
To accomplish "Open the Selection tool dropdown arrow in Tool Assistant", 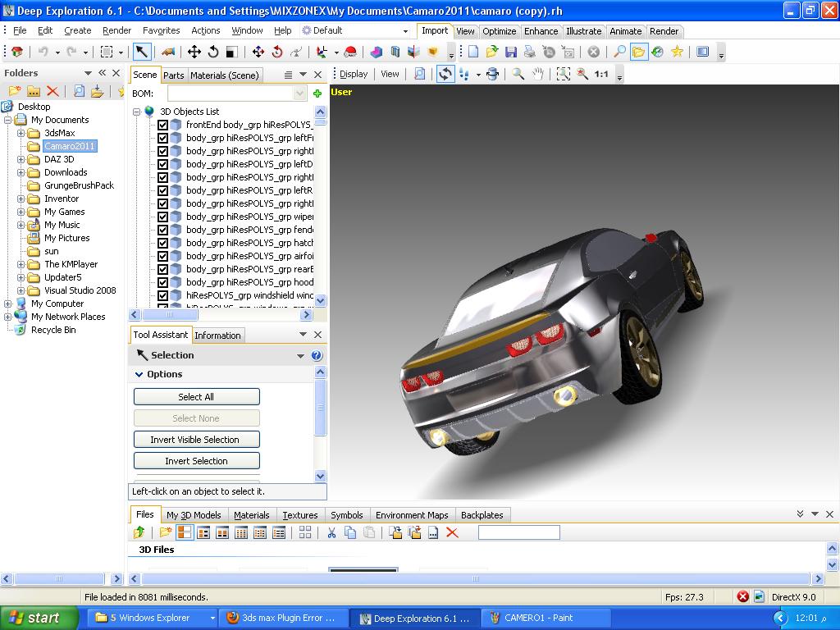I will pos(300,356).
